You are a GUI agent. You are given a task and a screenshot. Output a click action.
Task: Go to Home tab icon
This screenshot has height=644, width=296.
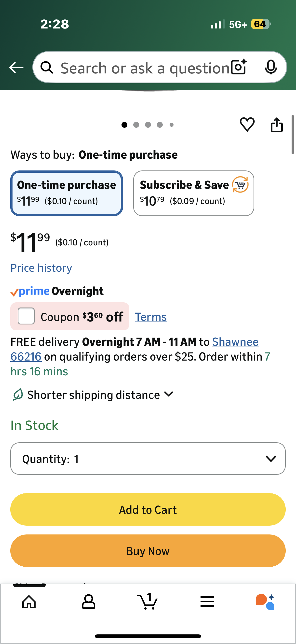[x=29, y=602]
